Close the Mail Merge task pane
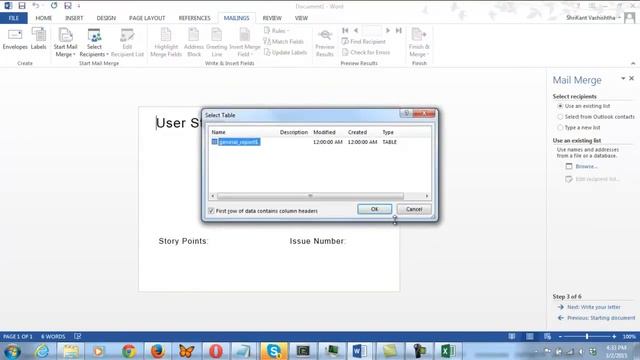 click(631, 78)
